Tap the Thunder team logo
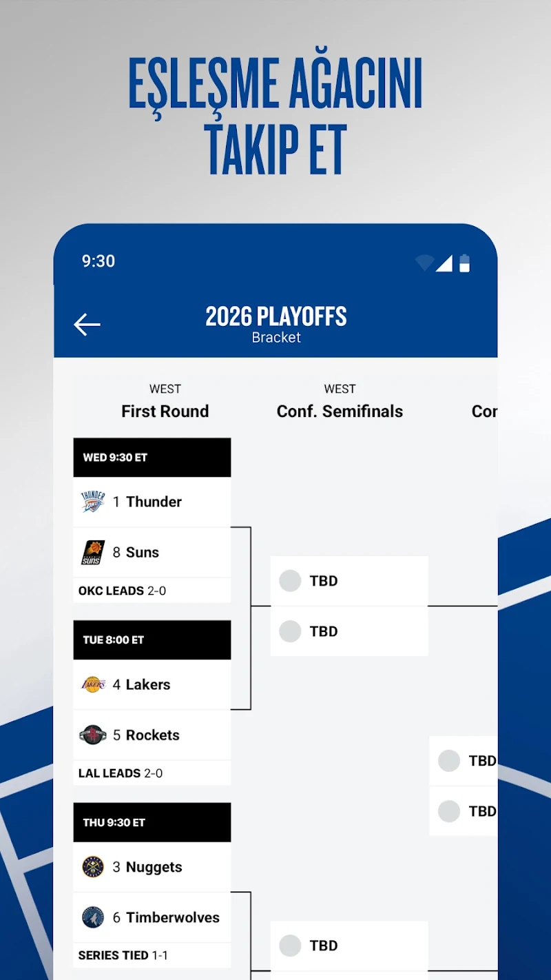 click(93, 502)
